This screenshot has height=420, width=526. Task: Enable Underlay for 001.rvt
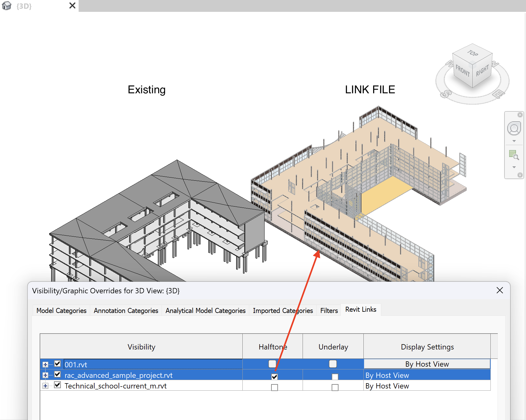[x=333, y=364]
